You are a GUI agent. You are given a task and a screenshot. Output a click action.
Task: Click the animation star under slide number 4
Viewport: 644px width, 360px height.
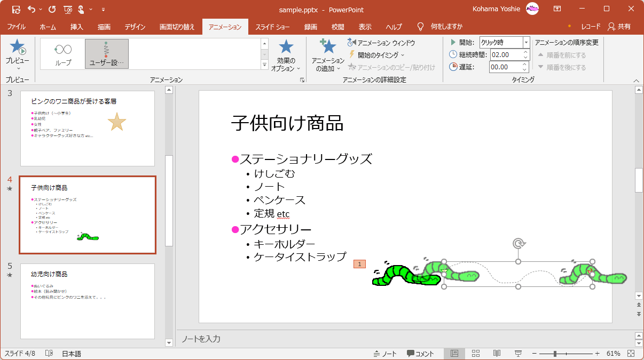tap(10, 189)
